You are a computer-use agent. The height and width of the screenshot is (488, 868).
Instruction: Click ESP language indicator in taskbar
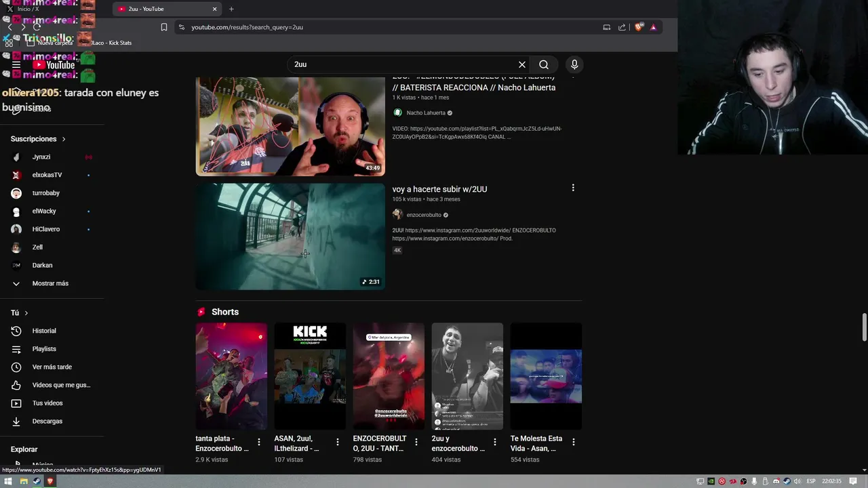[811, 481]
